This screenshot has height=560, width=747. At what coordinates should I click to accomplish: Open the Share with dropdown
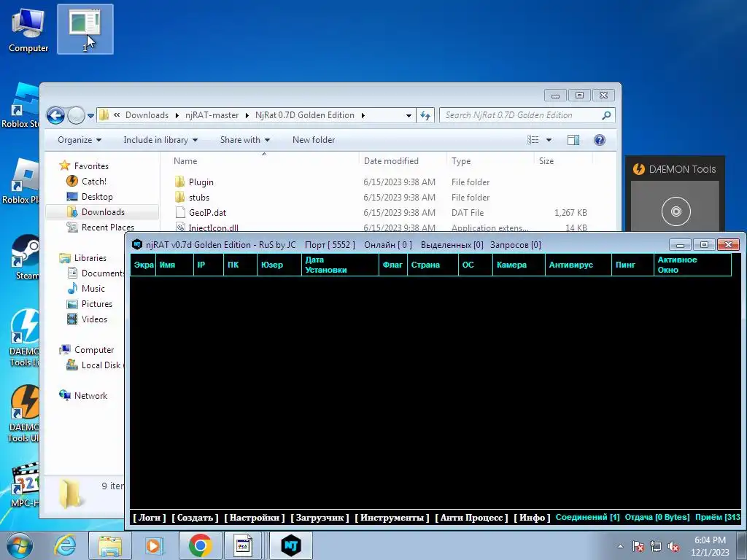click(x=245, y=140)
